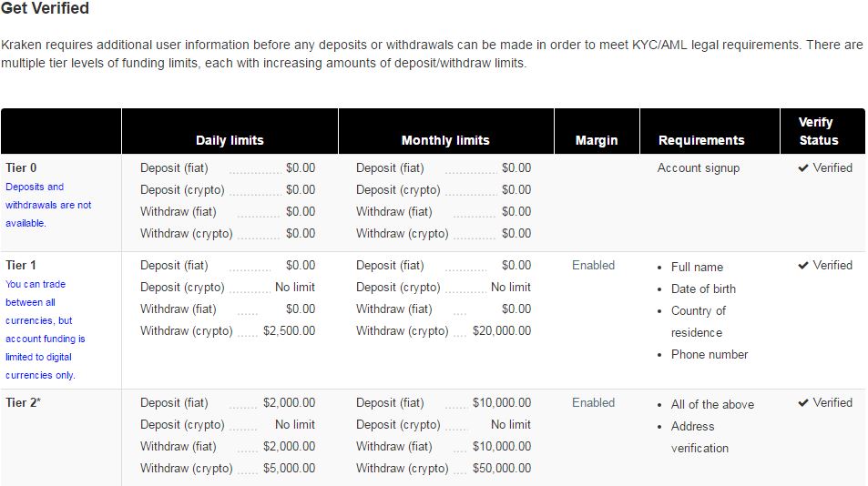Click the blue Tier 0 deposits unavailable note
Image resolution: width=868 pixels, height=486 pixels.
48,205
